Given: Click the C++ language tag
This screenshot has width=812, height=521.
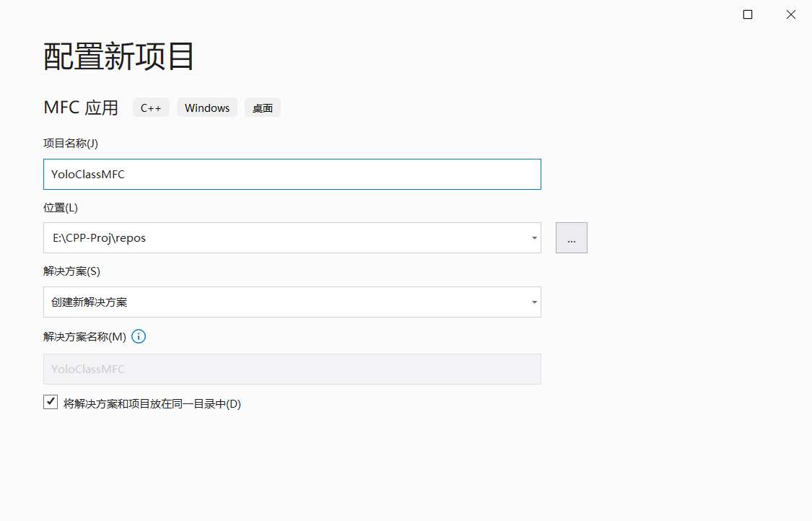Looking at the screenshot, I should (151, 108).
